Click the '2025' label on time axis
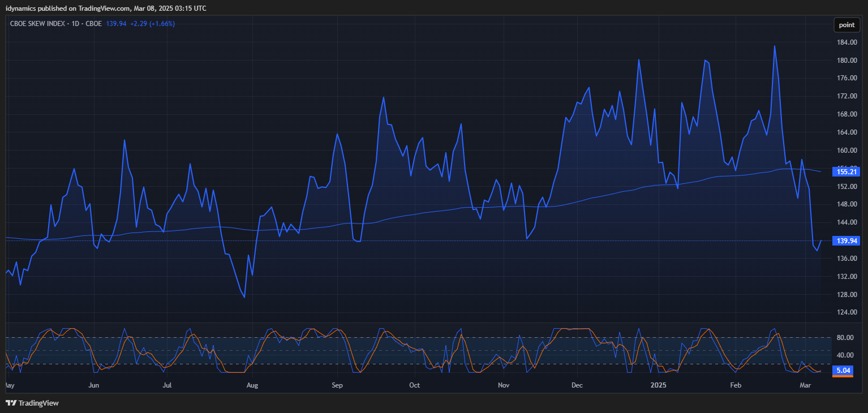The height and width of the screenshot is (413, 868). pos(659,386)
